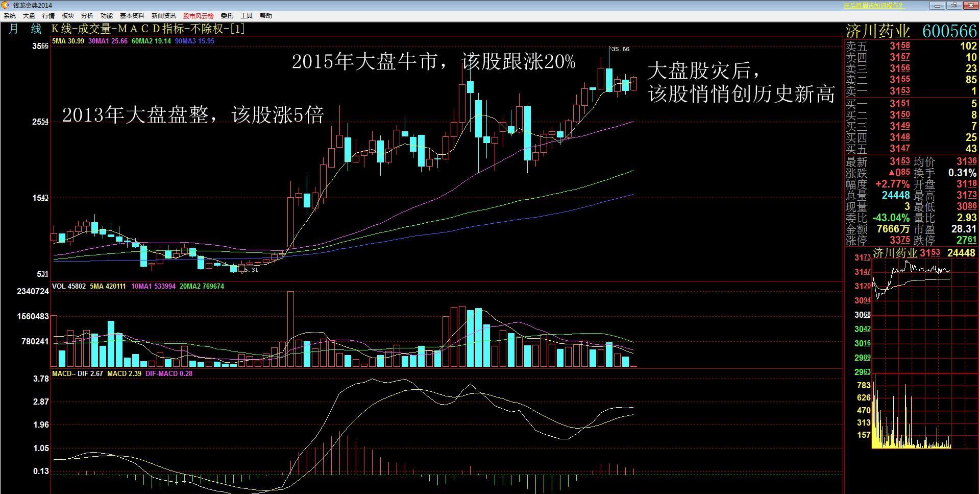Image resolution: width=980 pixels, height=494 pixels.
Task: Open the 帮助 menu
Action: [265, 15]
